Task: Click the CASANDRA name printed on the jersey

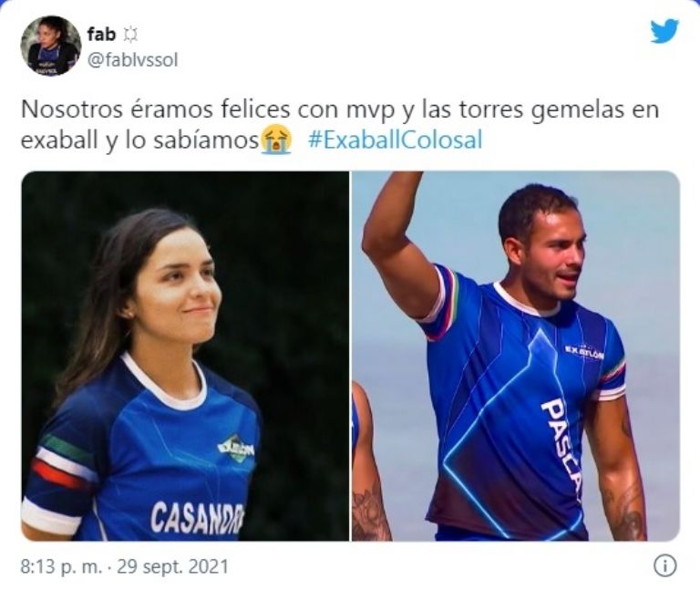Action: coord(197,517)
